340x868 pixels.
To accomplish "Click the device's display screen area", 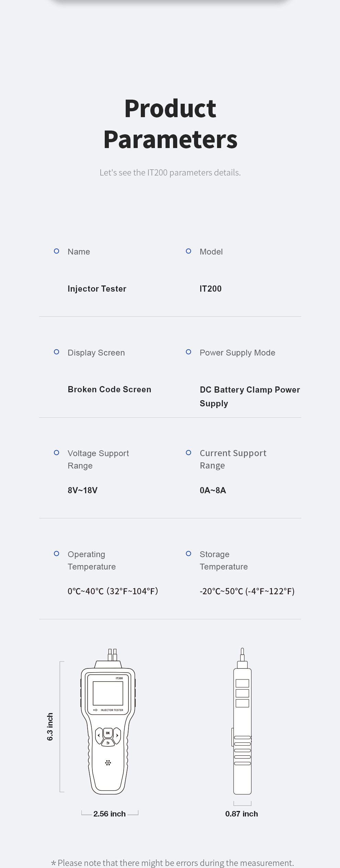I will coord(108,694).
